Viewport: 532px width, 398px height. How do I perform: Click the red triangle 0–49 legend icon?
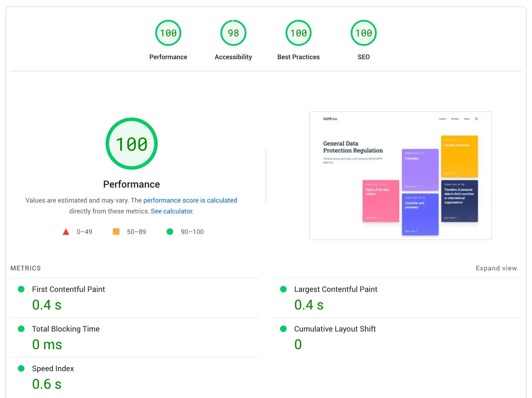coord(66,232)
